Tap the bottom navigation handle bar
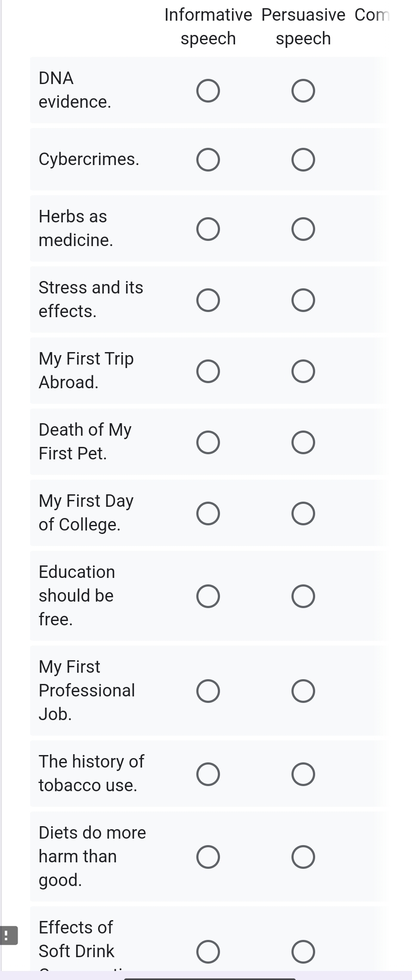This screenshot has height=980, width=412. click(x=210, y=978)
